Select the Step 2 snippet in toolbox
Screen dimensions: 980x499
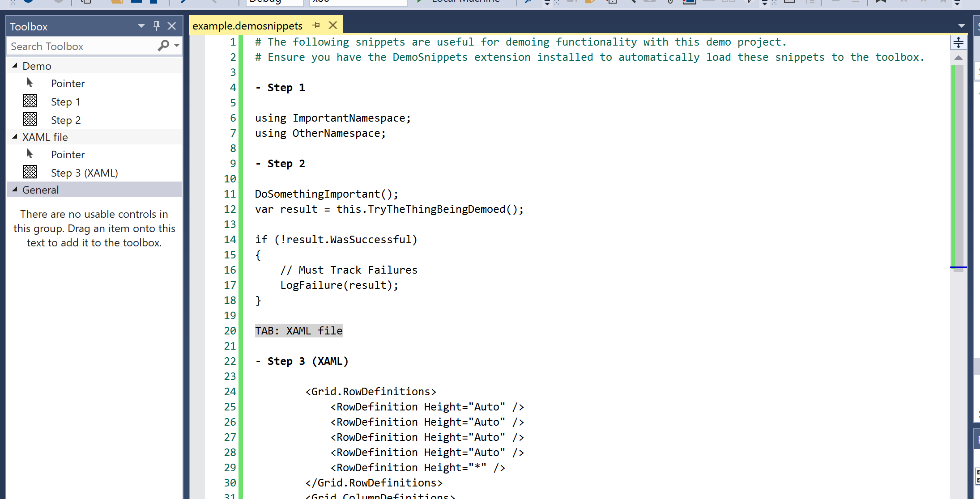click(x=66, y=120)
